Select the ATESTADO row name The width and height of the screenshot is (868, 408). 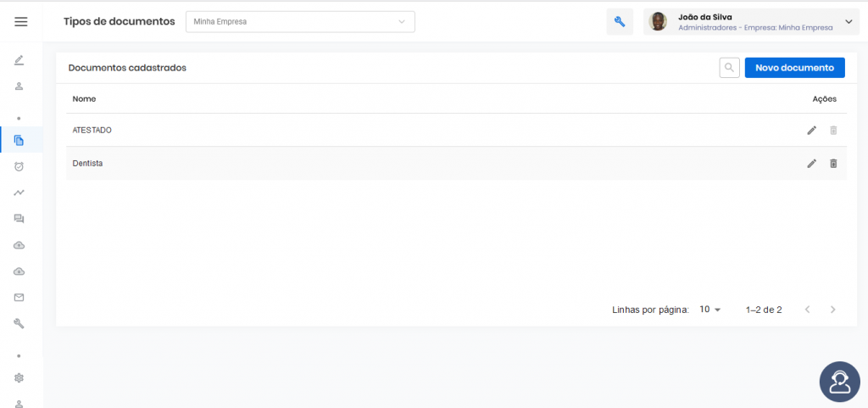pyautogui.click(x=92, y=130)
